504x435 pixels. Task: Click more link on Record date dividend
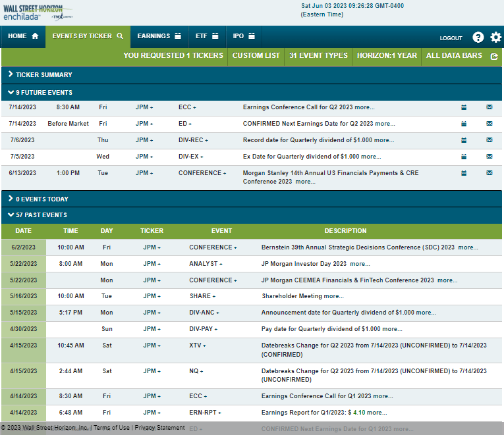384,140
